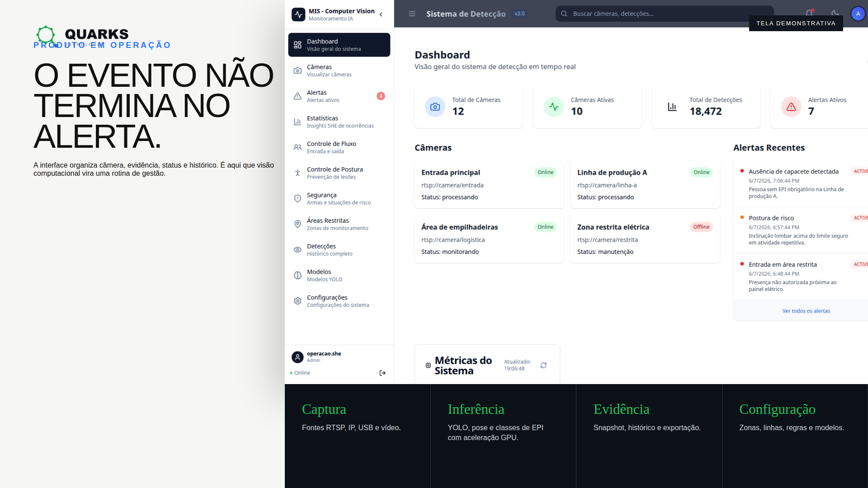The height and width of the screenshot is (488, 868).
Task: Click the search magnifier icon
Action: 564,14
